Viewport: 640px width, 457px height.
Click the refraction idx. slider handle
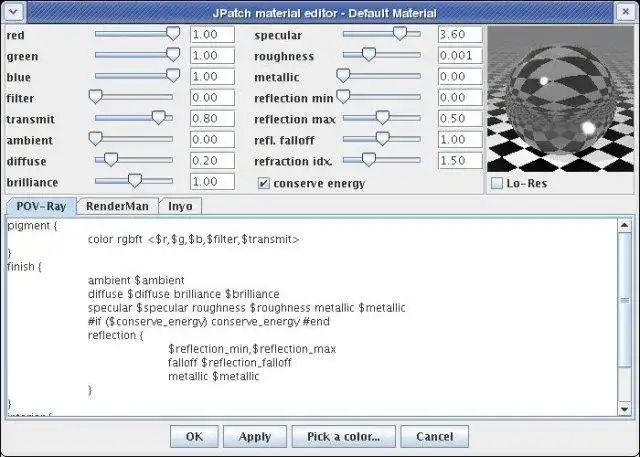[x=369, y=160]
